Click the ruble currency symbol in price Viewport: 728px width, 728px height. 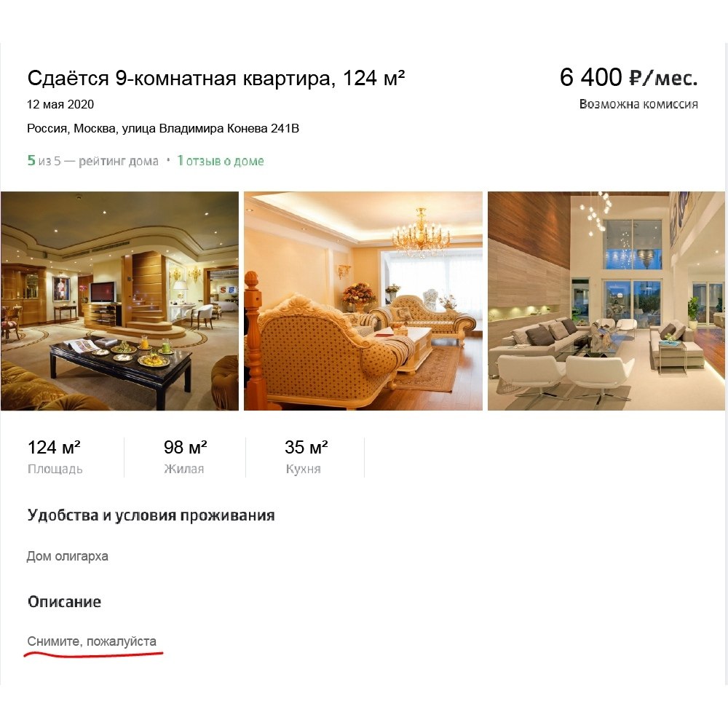637,78
